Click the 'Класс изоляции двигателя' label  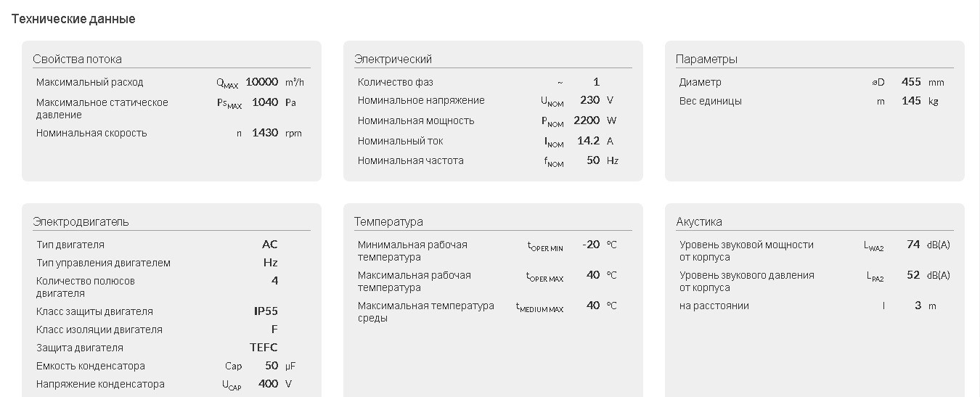point(99,330)
